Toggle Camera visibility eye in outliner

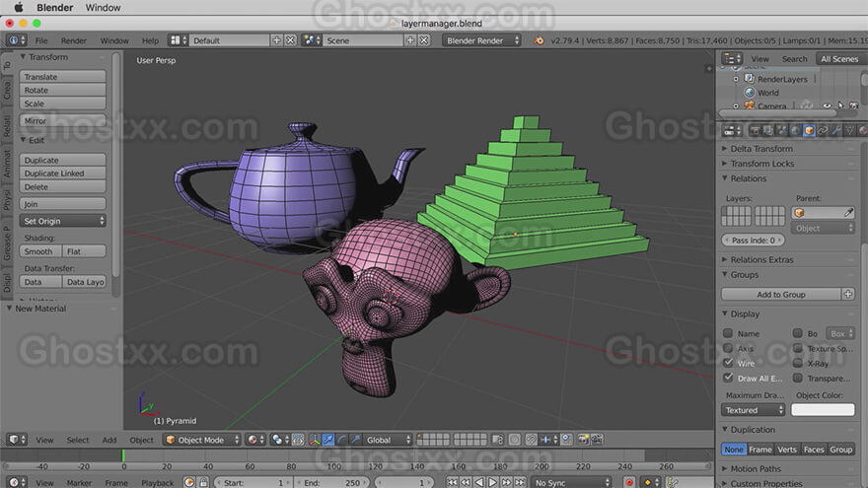(x=827, y=105)
